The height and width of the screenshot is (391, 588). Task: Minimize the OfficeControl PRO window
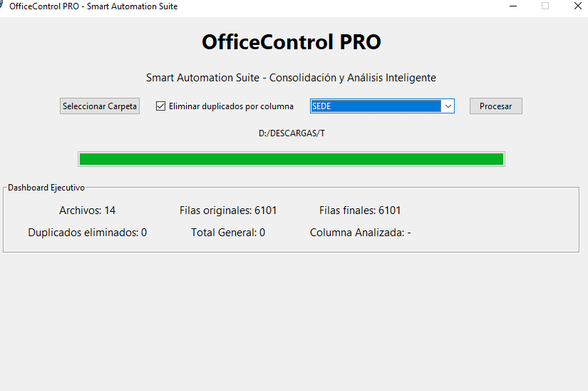pos(513,6)
